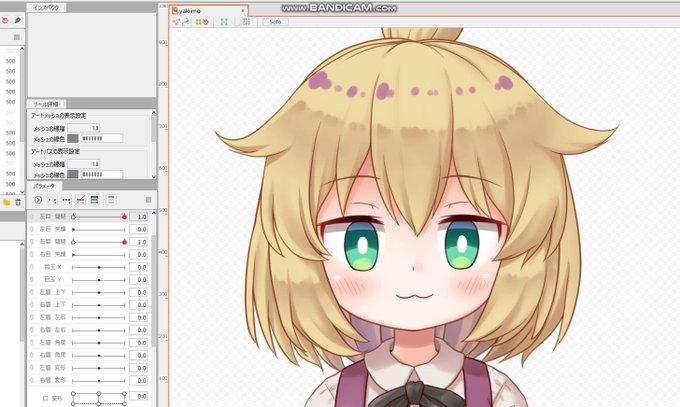Click the 右目 開閉 slider's red key handle
This screenshot has width=680, height=407.
click(x=124, y=242)
